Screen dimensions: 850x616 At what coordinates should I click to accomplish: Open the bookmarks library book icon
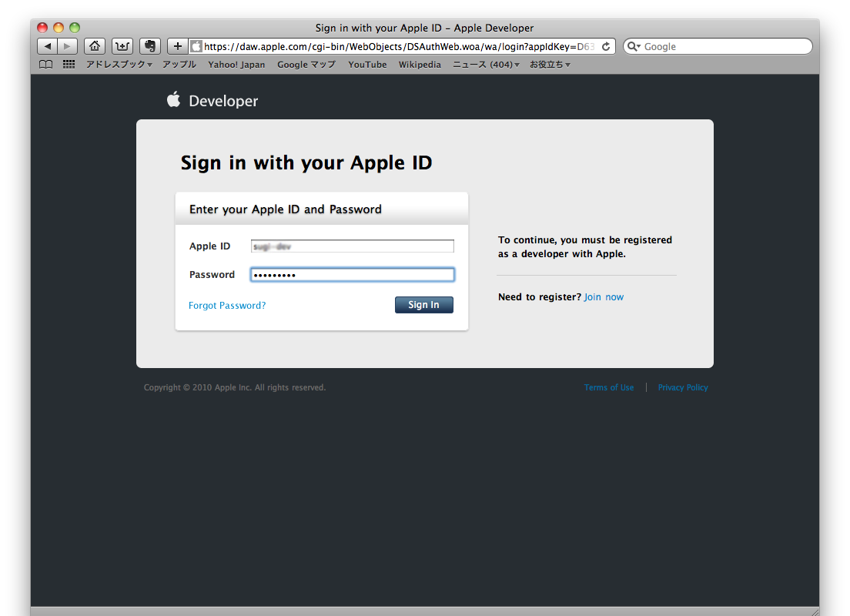click(46, 65)
